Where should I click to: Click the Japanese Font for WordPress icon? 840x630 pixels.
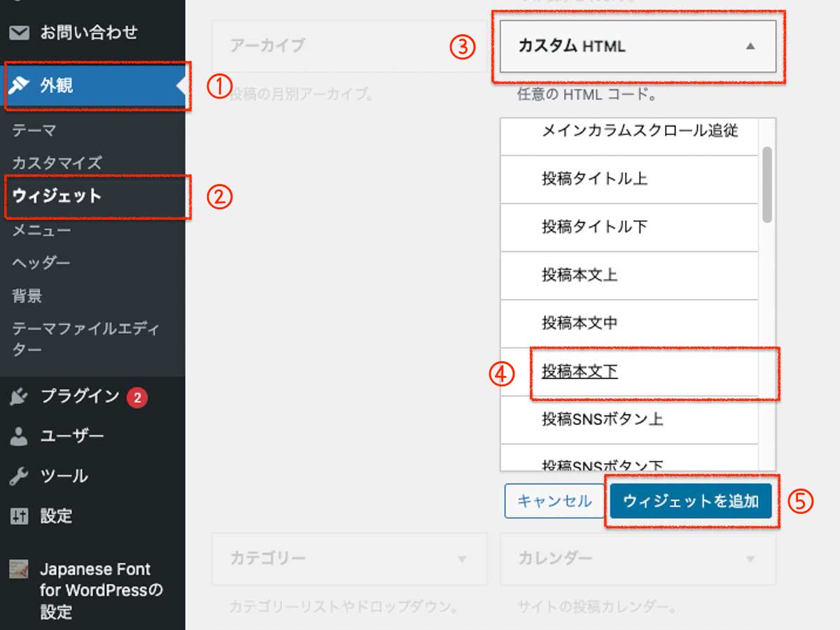[19, 570]
